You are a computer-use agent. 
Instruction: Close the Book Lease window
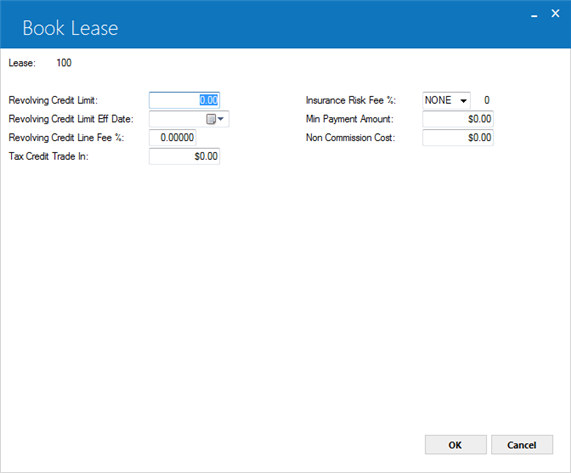555,13
